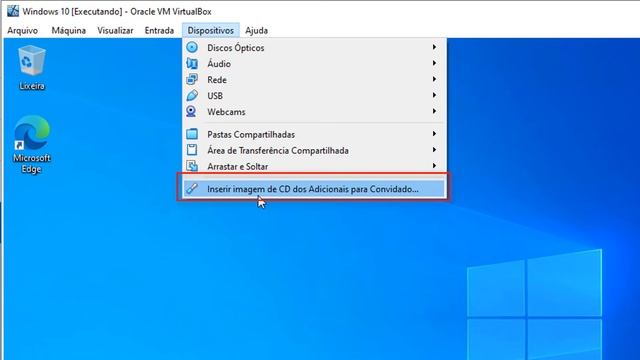Open the Entrada menu
640x360 pixels.
coord(159,31)
